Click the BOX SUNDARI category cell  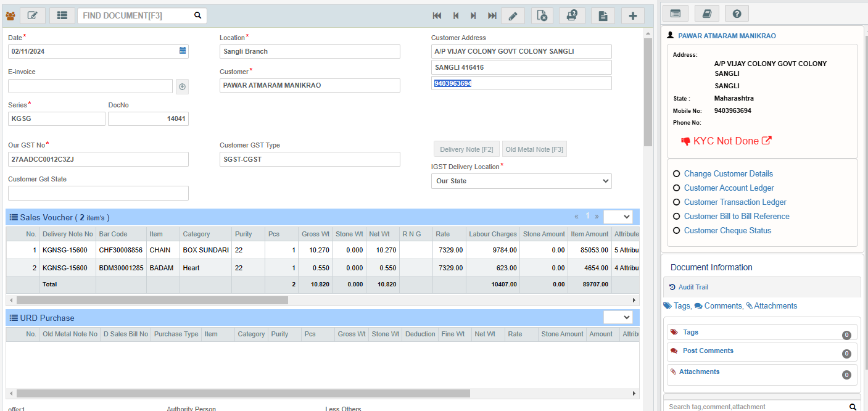(205, 250)
